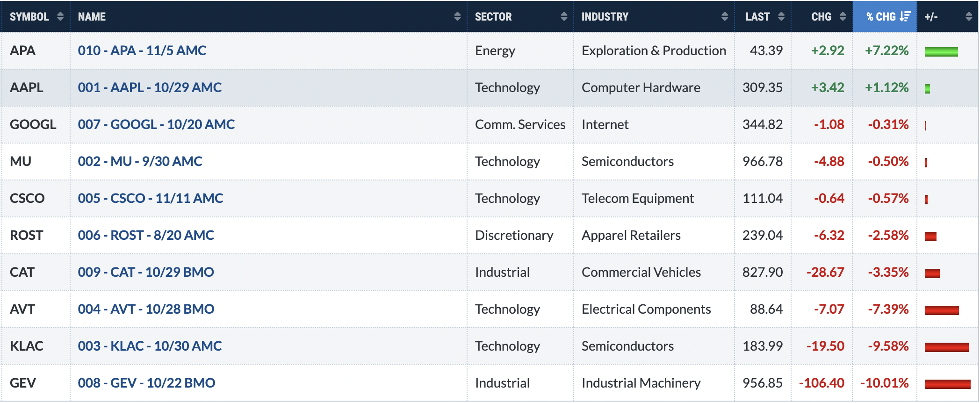
Task: Sort table using SECTOR arrows icon
Action: coord(564,17)
